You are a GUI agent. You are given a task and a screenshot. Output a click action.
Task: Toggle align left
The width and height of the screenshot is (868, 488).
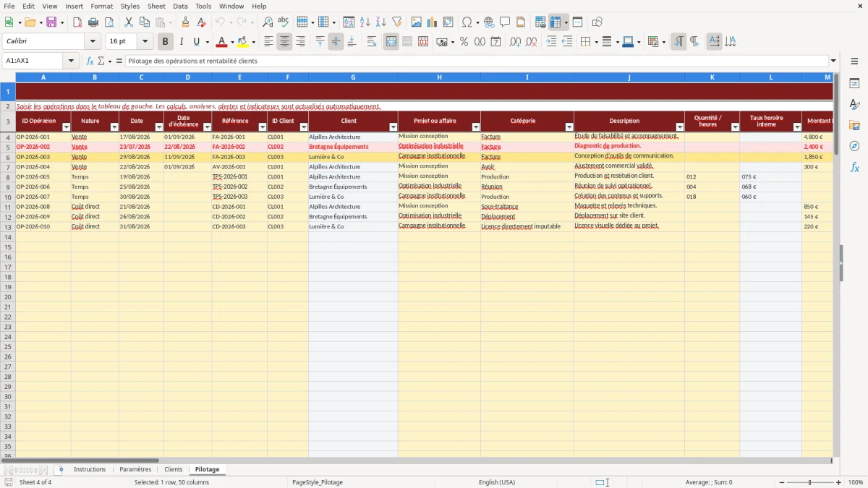[x=268, y=42]
